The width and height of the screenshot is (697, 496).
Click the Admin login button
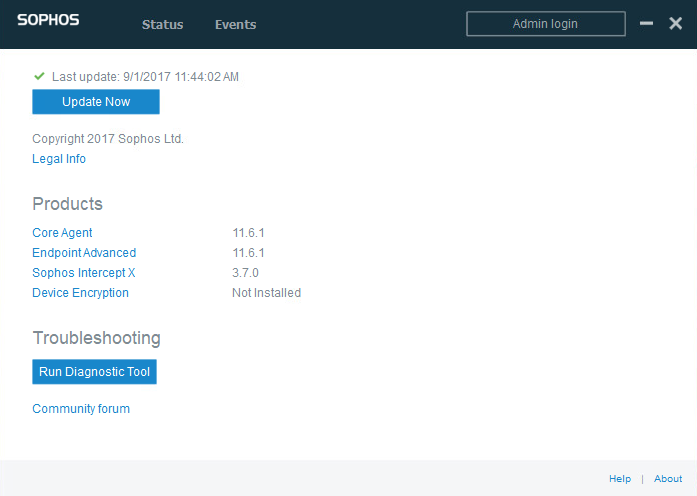coord(545,24)
